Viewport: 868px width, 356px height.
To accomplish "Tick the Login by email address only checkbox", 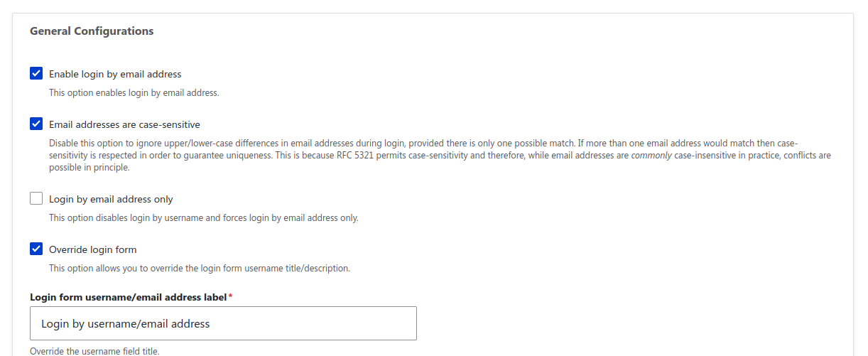I will (x=36, y=199).
